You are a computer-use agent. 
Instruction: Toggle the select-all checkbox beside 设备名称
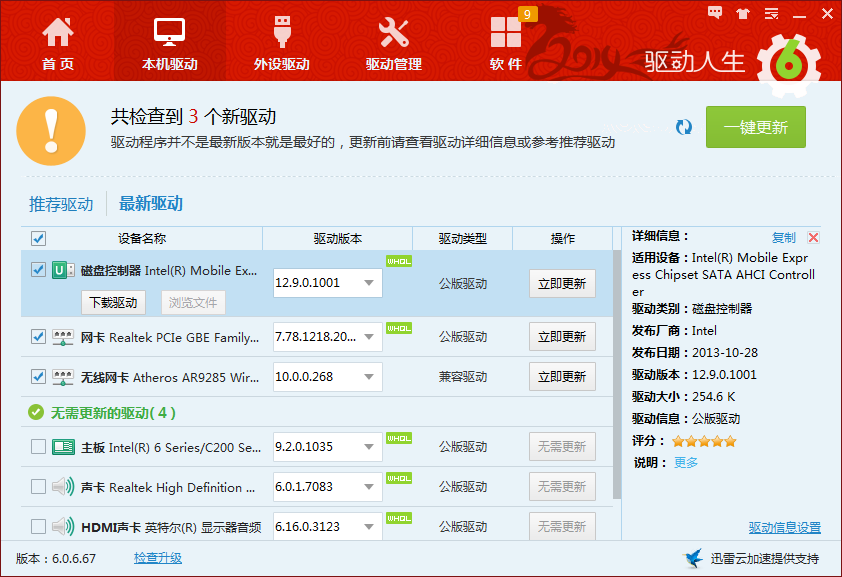(38, 238)
